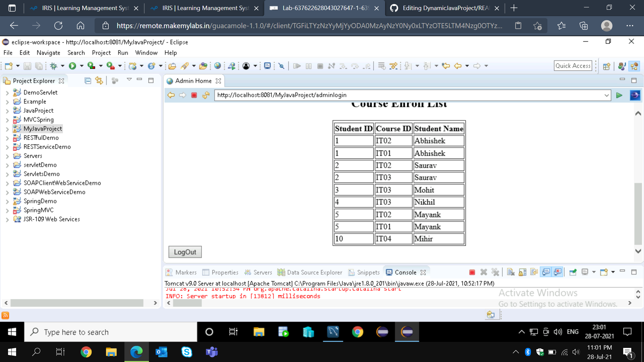Collapse All in Project Explorer
Screen dimensions: 644x362
coord(88,81)
